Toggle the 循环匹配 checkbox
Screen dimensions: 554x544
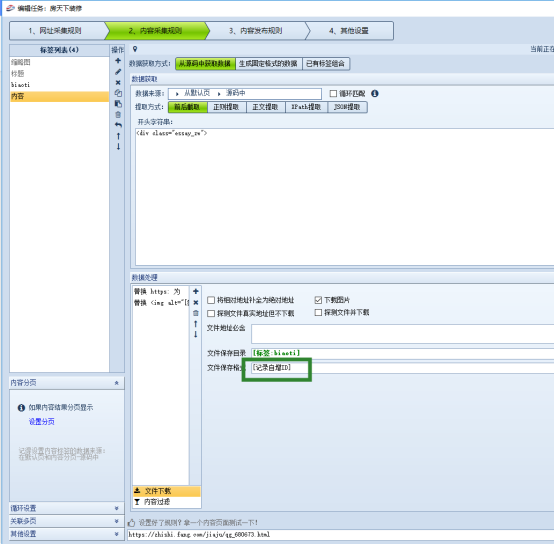tap(333, 94)
